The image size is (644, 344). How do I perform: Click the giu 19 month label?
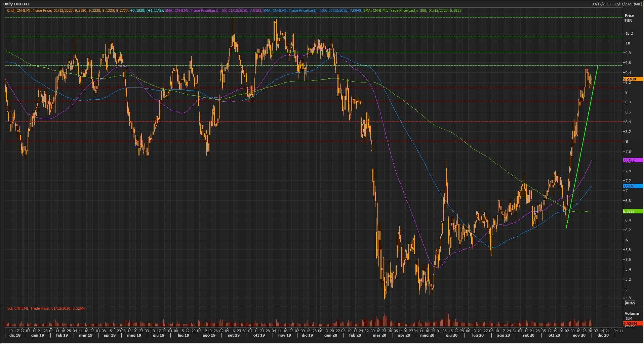click(x=159, y=336)
